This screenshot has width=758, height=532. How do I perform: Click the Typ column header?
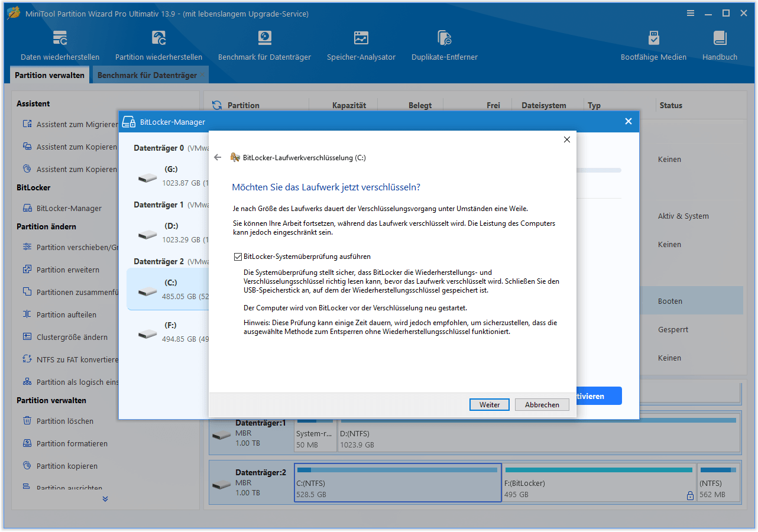[x=594, y=105]
